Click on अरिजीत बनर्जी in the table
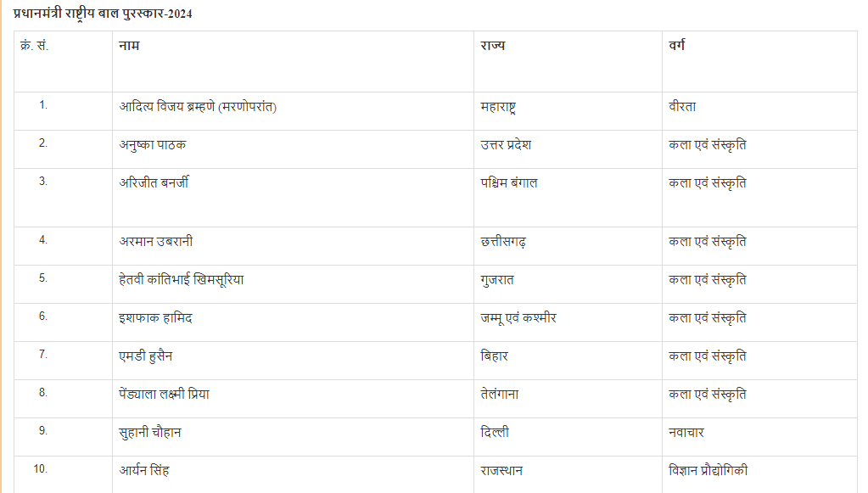 coord(154,183)
